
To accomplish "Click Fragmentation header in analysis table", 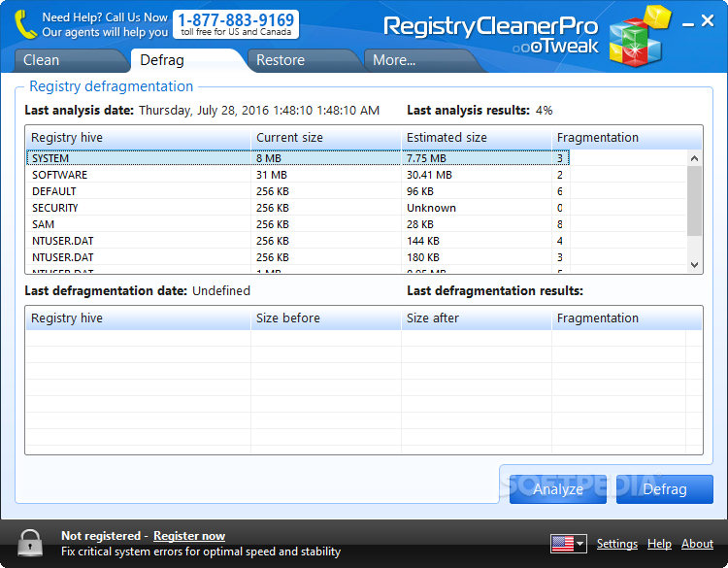I will coord(627,138).
